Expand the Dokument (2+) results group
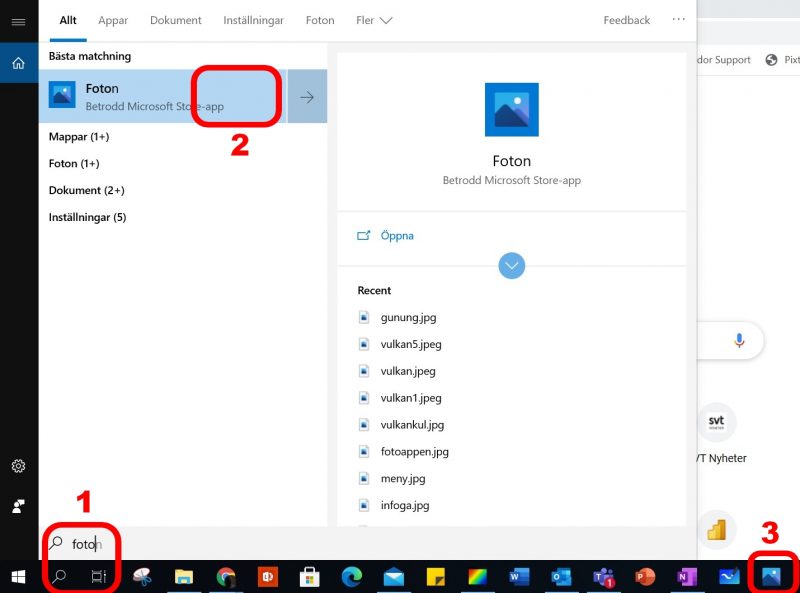This screenshot has height=593, width=800. click(87, 190)
